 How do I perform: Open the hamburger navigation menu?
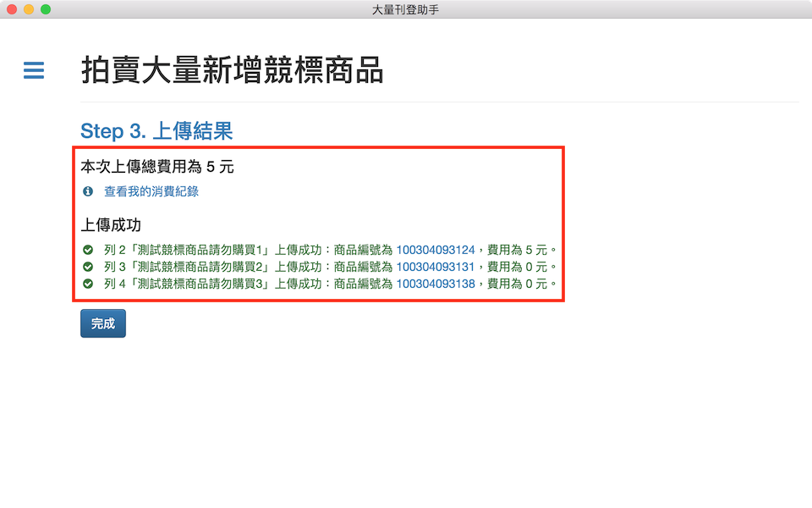(34, 70)
